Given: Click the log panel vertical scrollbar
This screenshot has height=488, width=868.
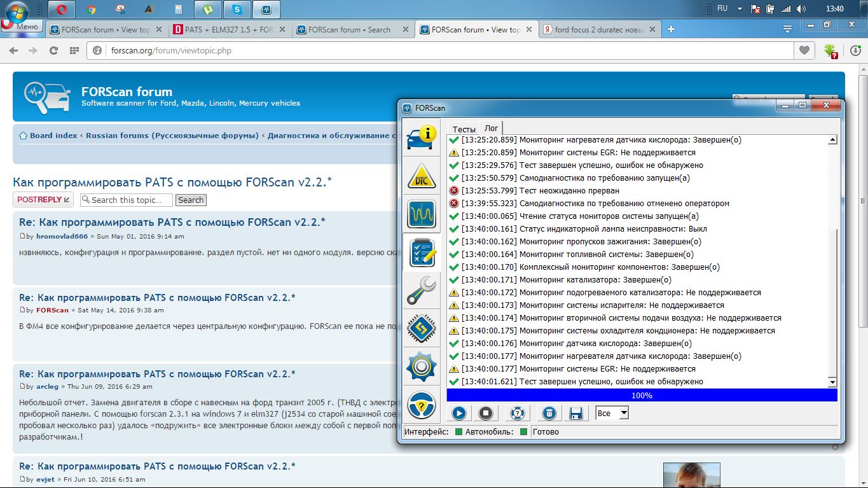Looking at the screenshot, I should tap(833, 254).
